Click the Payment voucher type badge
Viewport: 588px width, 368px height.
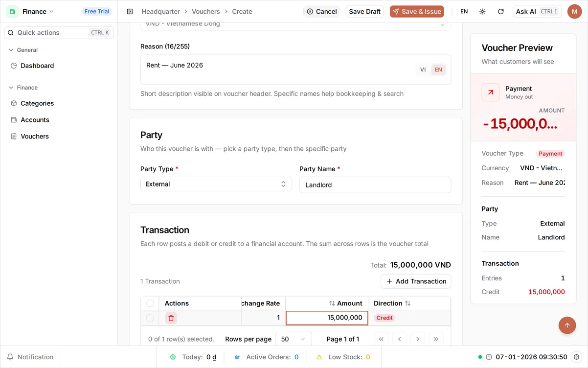[550, 154]
